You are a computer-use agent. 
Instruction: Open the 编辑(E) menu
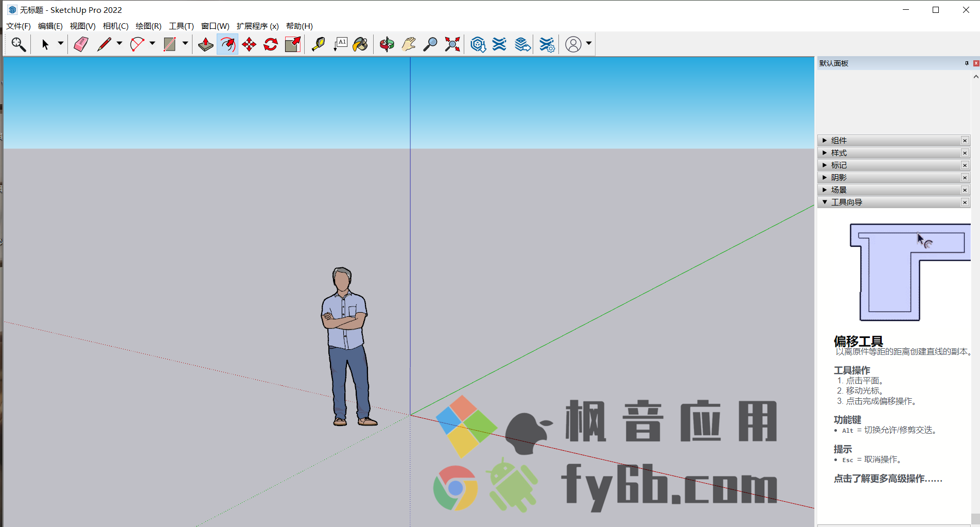50,26
